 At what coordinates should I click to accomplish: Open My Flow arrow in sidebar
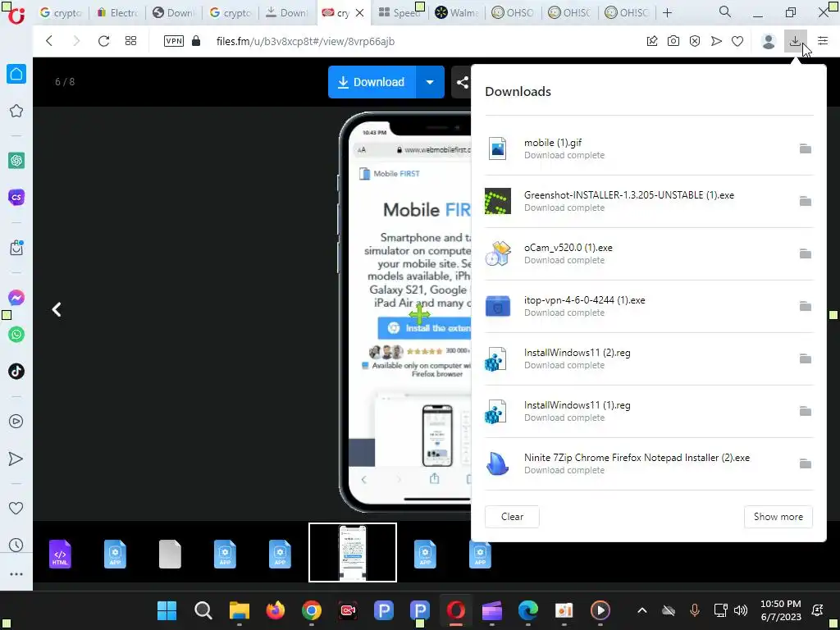click(x=16, y=459)
